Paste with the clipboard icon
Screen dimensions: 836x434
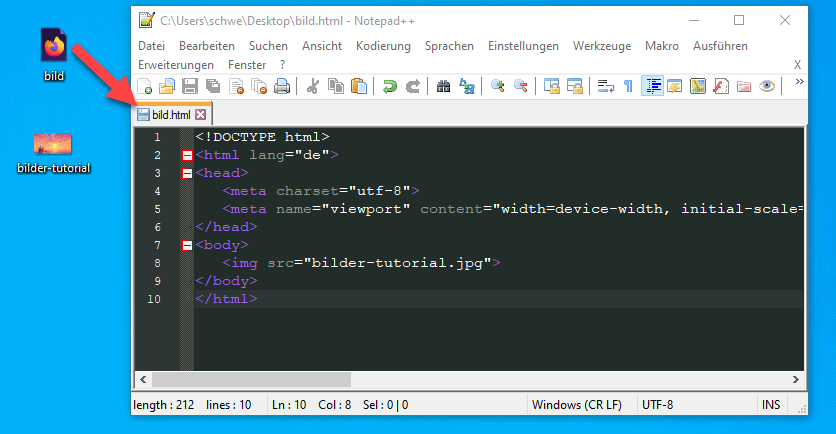(x=359, y=86)
